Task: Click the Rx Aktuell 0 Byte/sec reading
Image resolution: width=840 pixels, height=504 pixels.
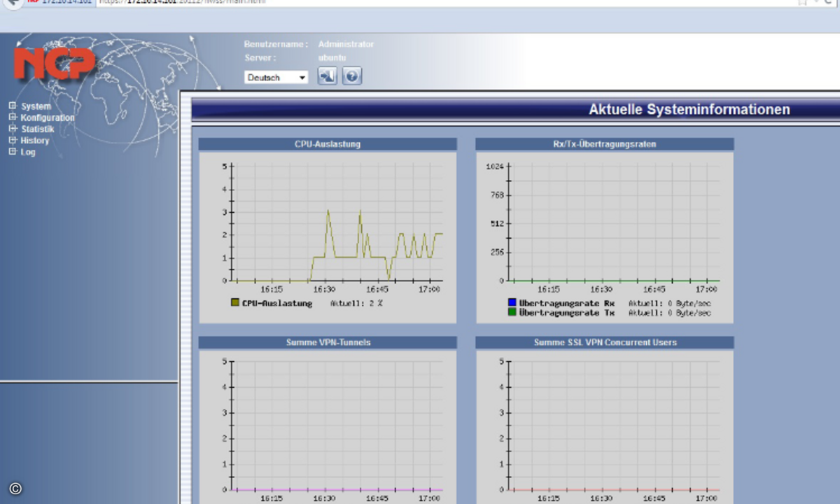Action: coord(669,303)
